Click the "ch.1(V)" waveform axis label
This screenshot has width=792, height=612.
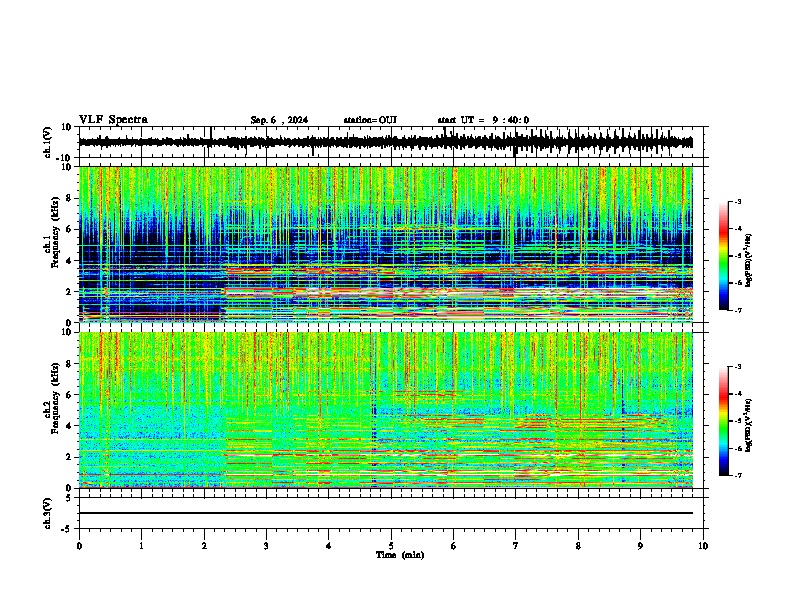coord(48,142)
